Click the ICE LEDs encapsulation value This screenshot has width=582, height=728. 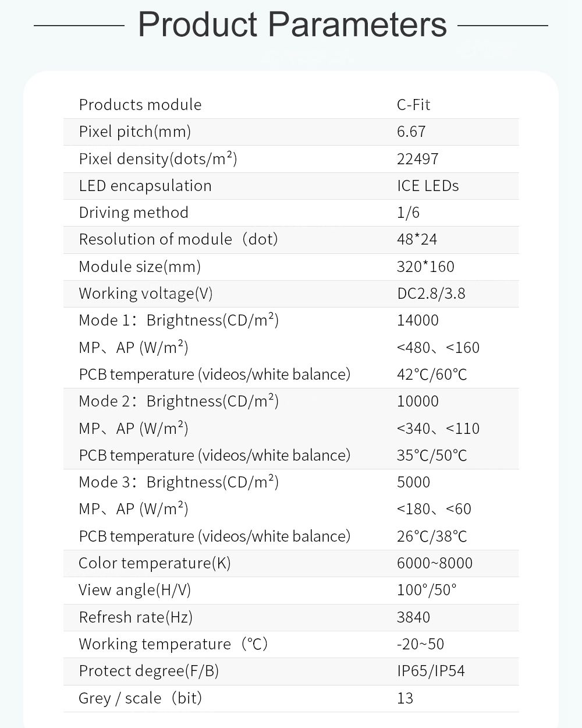428,186
